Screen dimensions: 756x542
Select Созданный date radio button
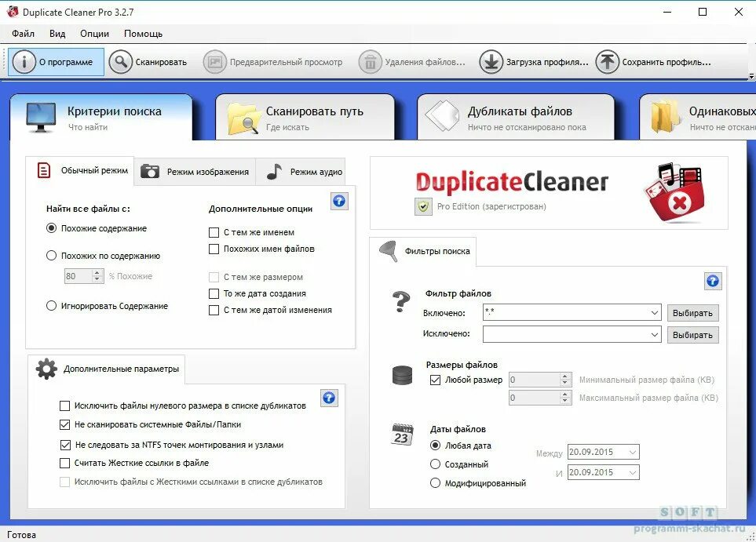coord(435,464)
